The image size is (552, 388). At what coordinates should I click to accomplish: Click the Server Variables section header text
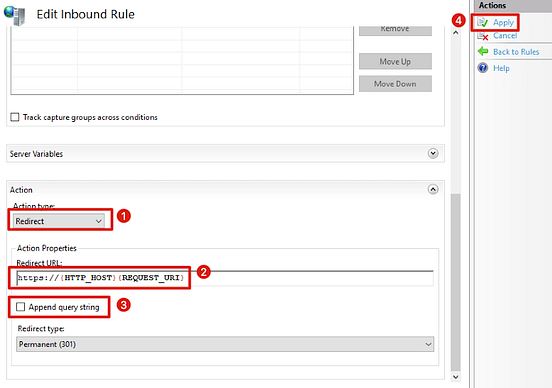tap(36, 154)
